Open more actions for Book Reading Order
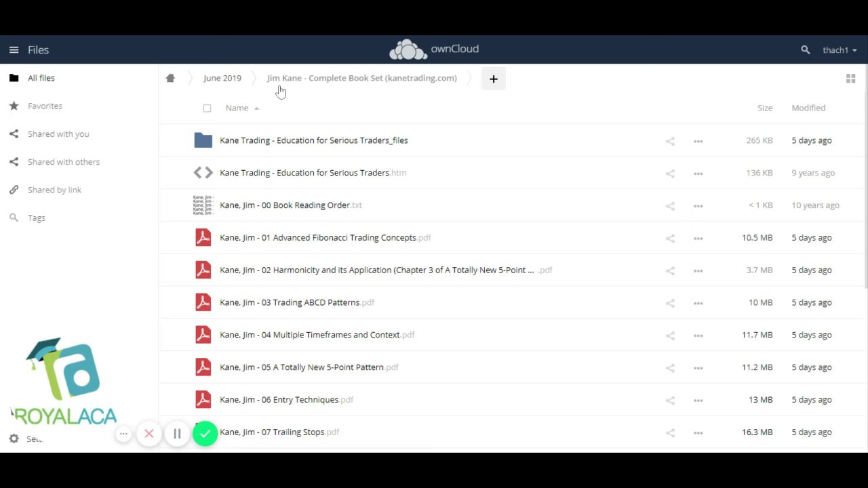 point(698,206)
